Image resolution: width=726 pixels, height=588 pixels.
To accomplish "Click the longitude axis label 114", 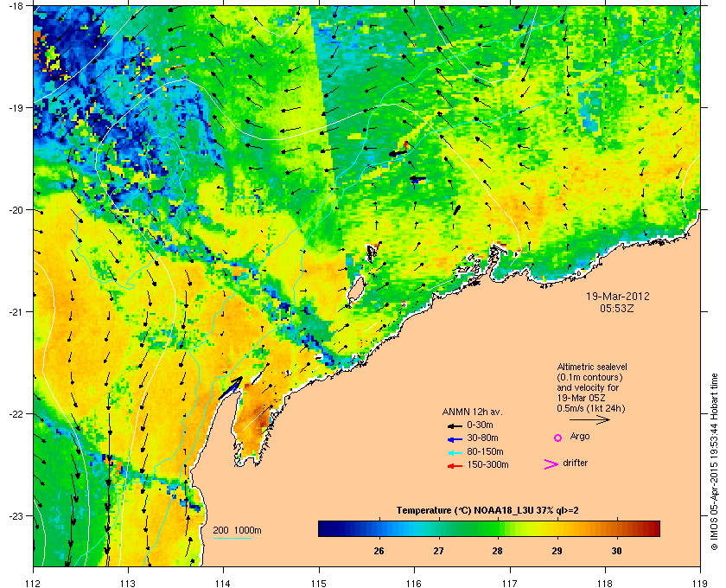I will (x=224, y=584).
